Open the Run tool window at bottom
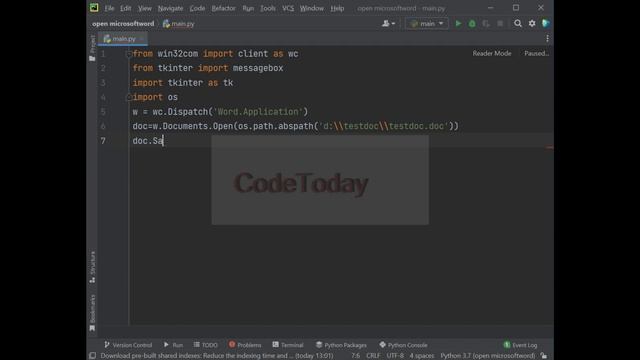 (173, 345)
